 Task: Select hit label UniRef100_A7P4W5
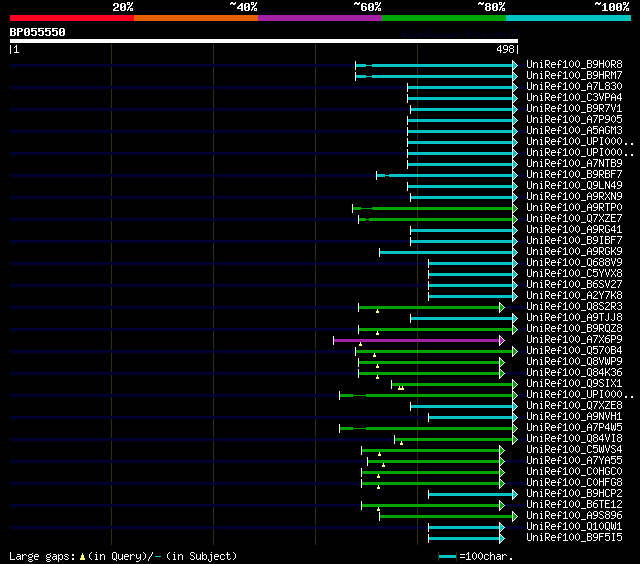574,428
